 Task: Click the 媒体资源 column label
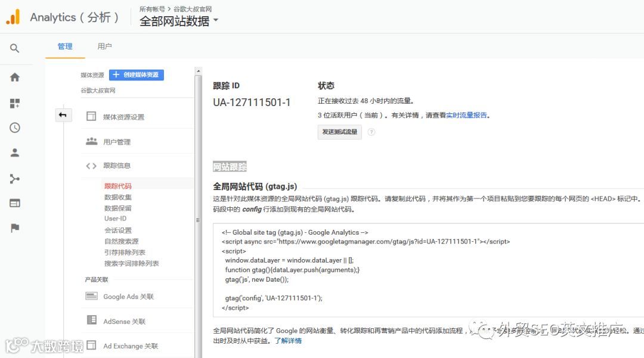coord(92,75)
